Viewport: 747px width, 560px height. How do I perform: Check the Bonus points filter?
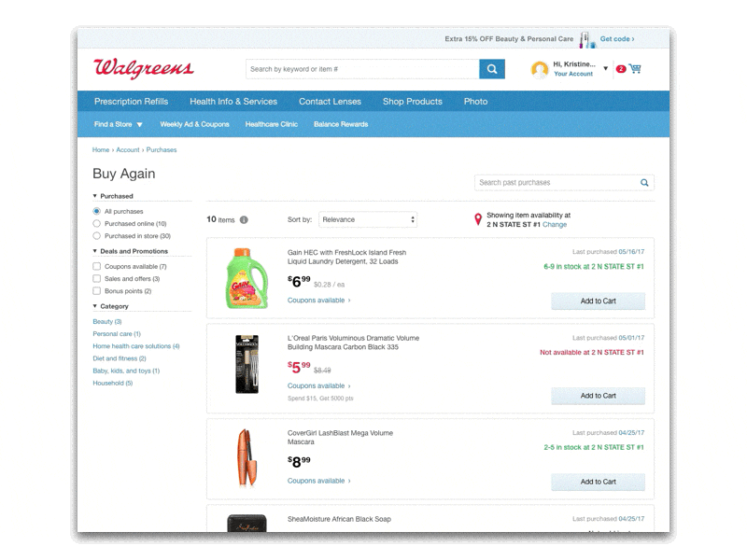coord(97,291)
